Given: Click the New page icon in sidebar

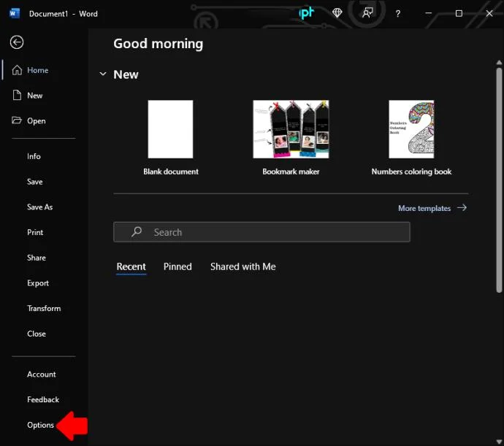Looking at the screenshot, I should coord(17,96).
